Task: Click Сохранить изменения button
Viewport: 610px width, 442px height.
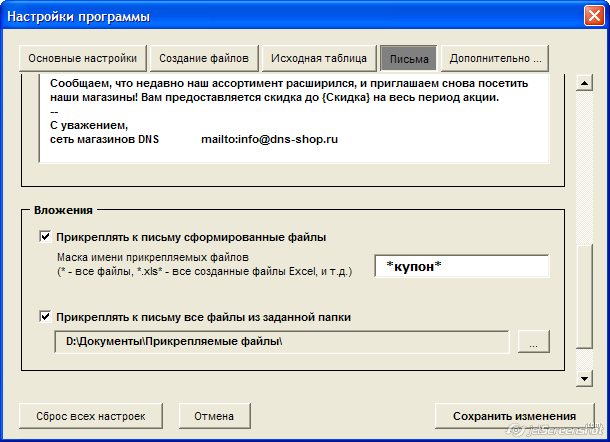Action: pyautogui.click(x=514, y=416)
